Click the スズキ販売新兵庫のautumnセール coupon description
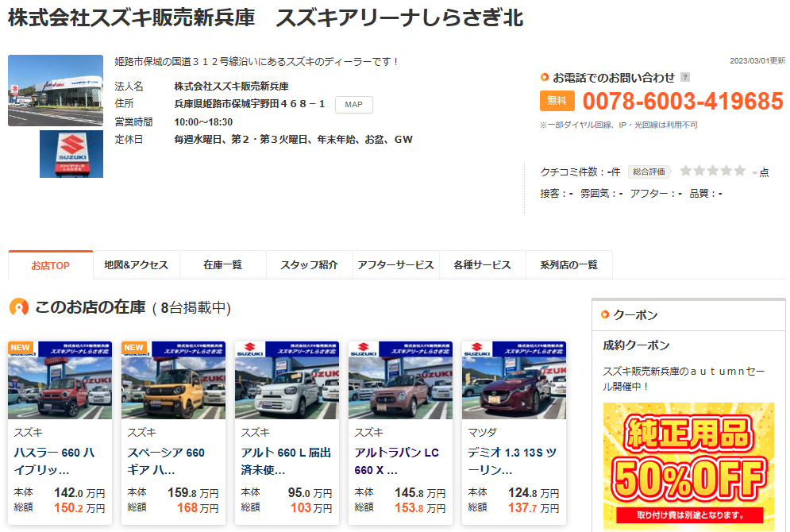Screen dimensions: 790x532 click(x=684, y=378)
